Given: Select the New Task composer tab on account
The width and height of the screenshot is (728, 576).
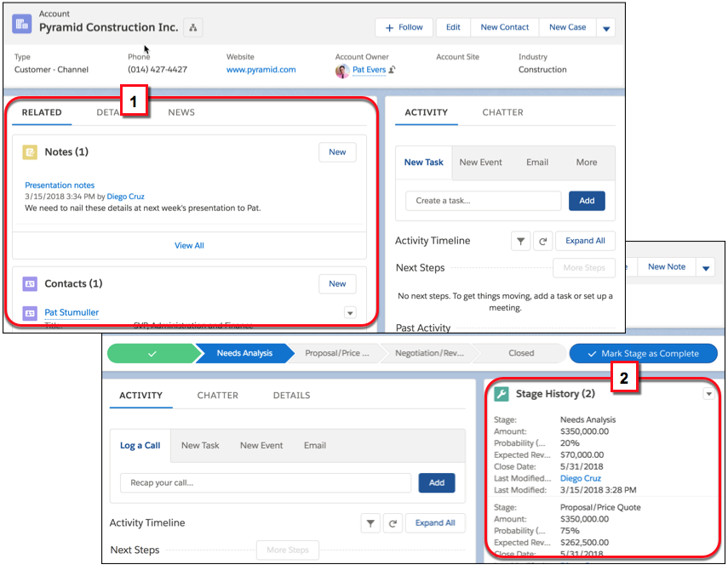Looking at the screenshot, I should tap(423, 163).
